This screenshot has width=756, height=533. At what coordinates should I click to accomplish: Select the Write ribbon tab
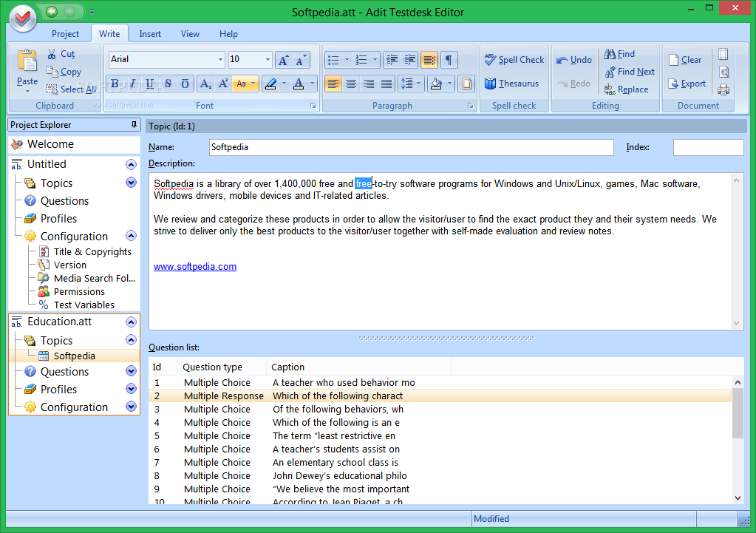[x=109, y=34]
